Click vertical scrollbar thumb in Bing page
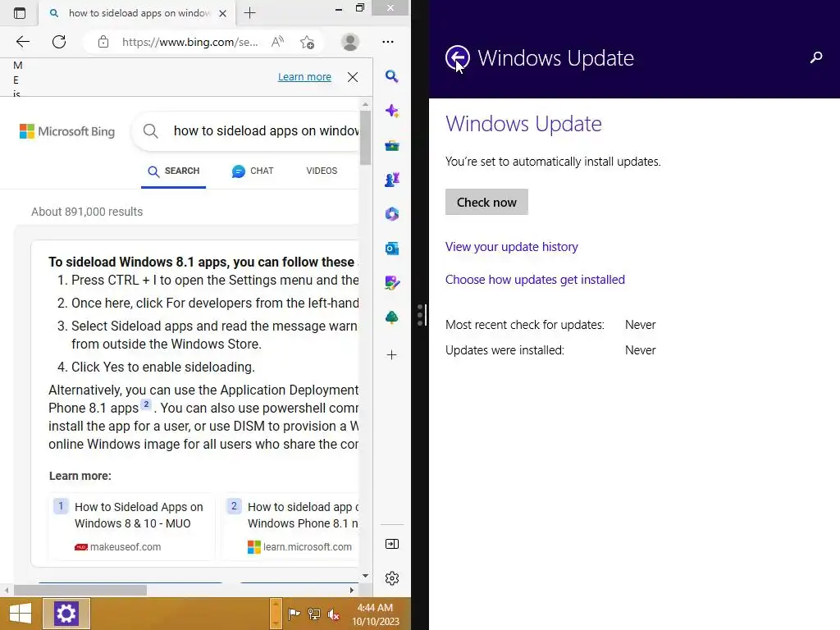The image size is (840, 630). click(x=365, y=137)
